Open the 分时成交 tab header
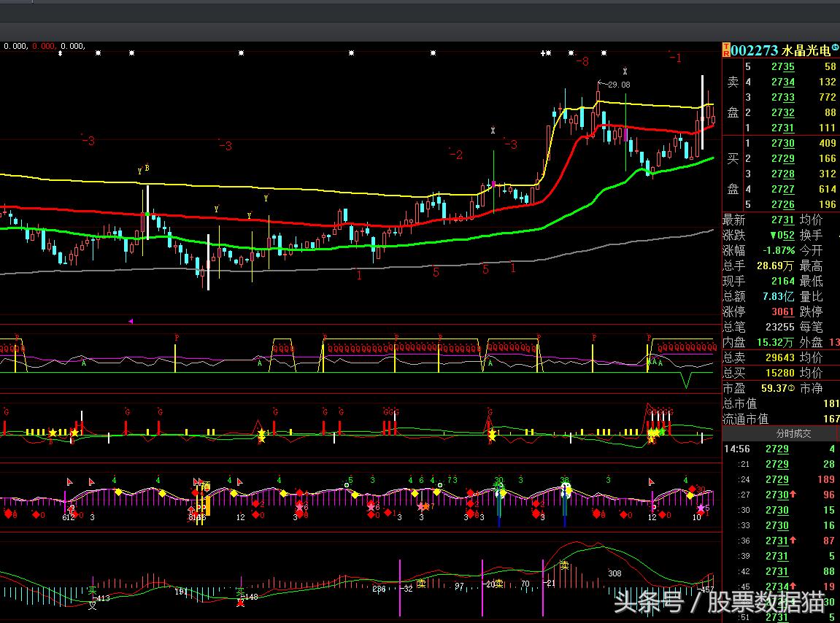 point(793,433)
